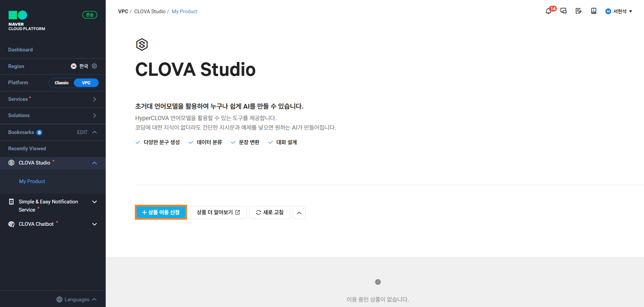Collapse product description with up-arrow button
The width and height of the screenshot is (644, 307).
click(x=299, y=213)
